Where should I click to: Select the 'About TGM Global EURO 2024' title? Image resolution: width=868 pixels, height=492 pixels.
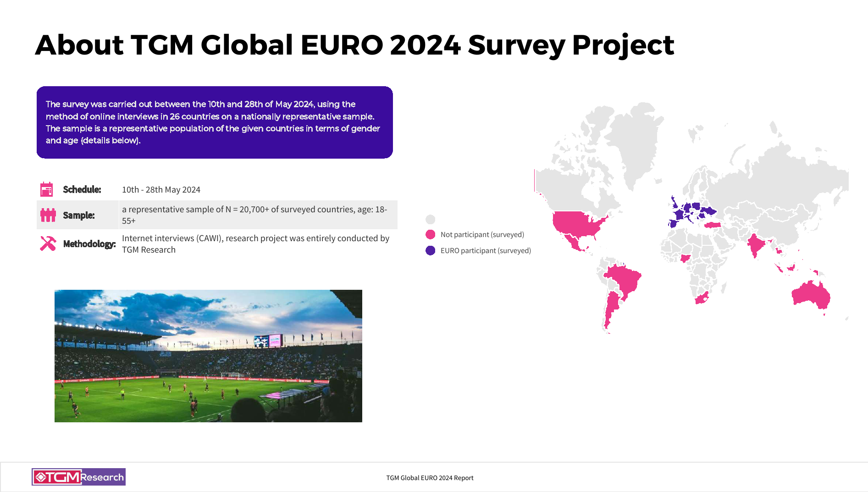click(x=354, y=45)
